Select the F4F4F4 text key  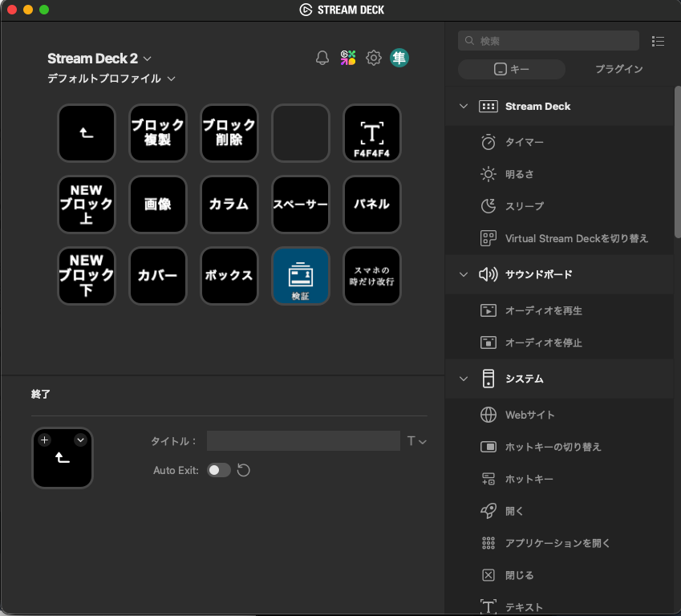371,133
